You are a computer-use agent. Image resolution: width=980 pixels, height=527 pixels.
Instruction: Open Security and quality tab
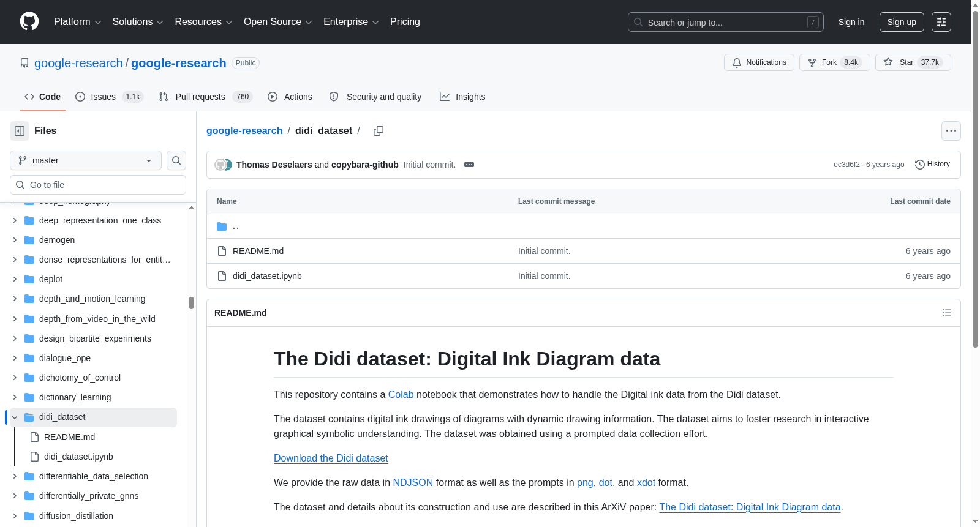[x=375, y=97]
